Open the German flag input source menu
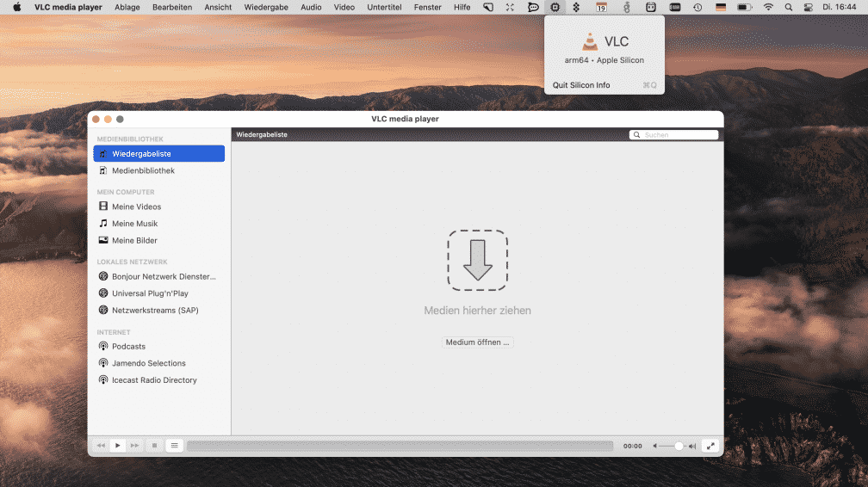Screen dimensions: 868x487 coord(721,7)
